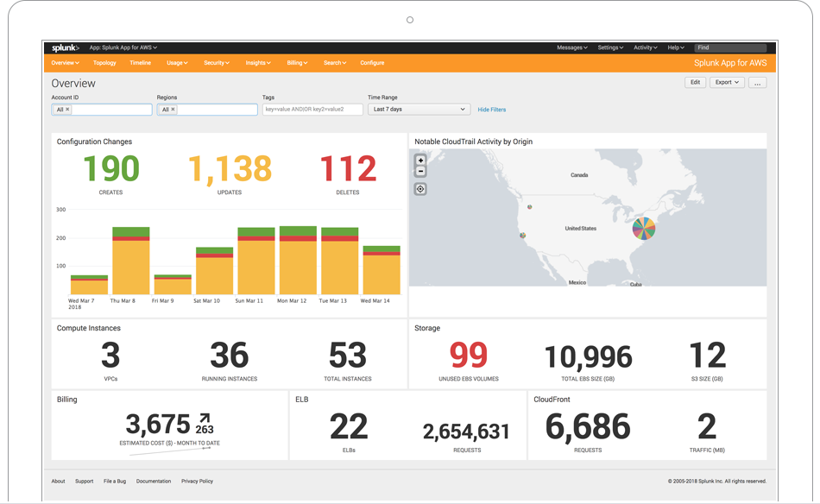Viewport: 820px width, 504px height.
Task: Click the 3,675 estimated cost value
Action: tap(158, 424)
